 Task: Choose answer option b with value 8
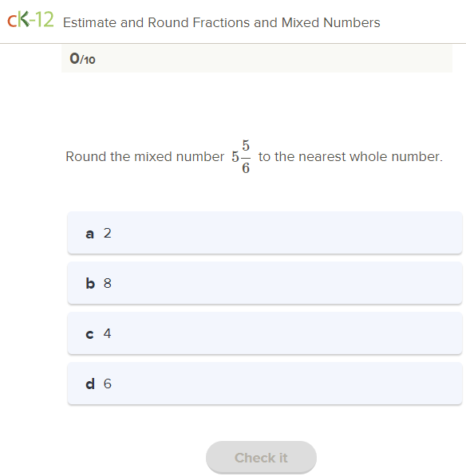point(265,283)
